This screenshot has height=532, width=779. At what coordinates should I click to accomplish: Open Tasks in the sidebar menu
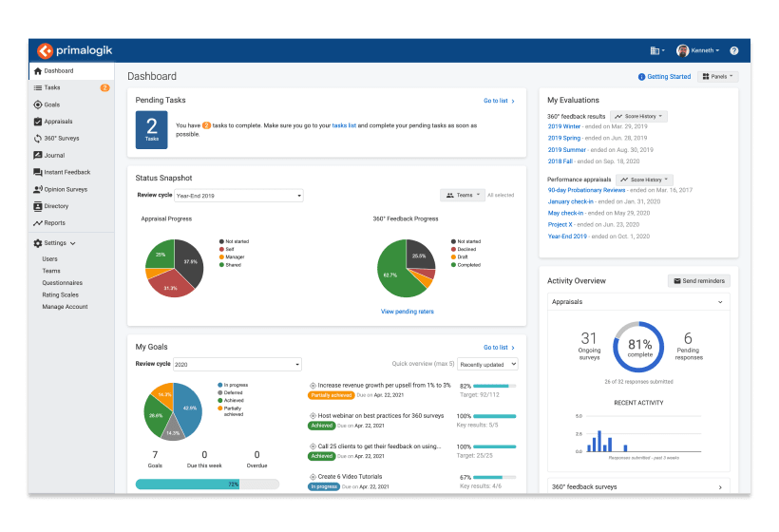52,87
